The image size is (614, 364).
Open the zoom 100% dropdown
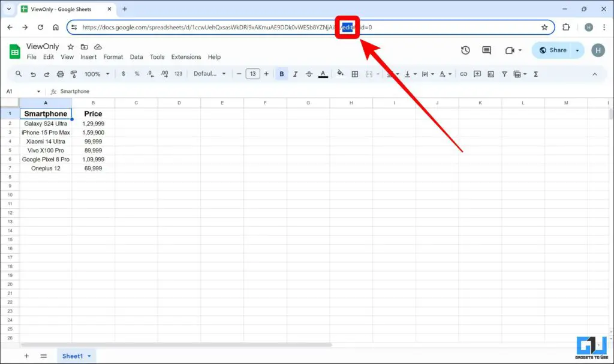[x=97, y=74]
